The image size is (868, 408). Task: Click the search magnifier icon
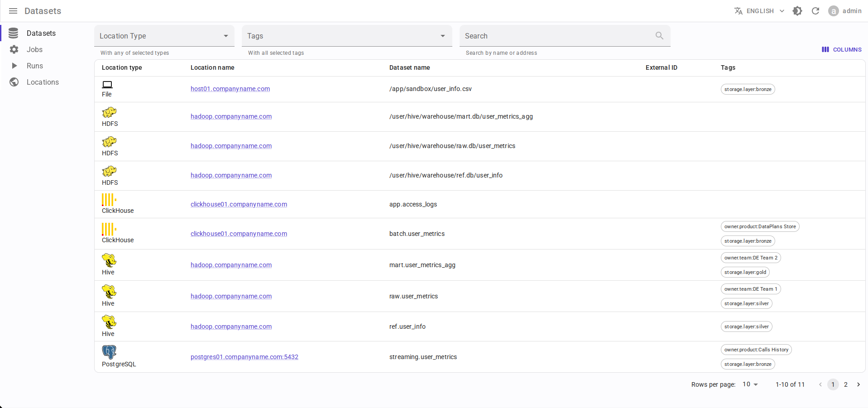coord(660,36)
